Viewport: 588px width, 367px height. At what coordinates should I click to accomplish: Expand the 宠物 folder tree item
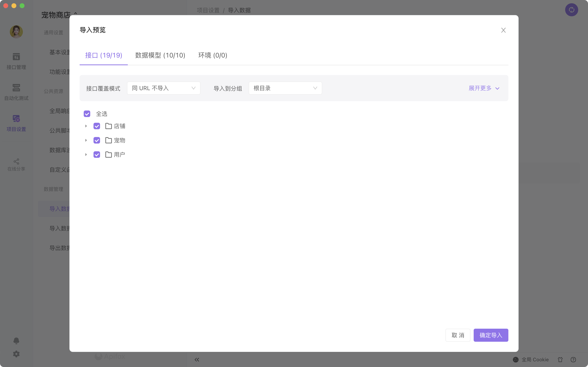86,140
